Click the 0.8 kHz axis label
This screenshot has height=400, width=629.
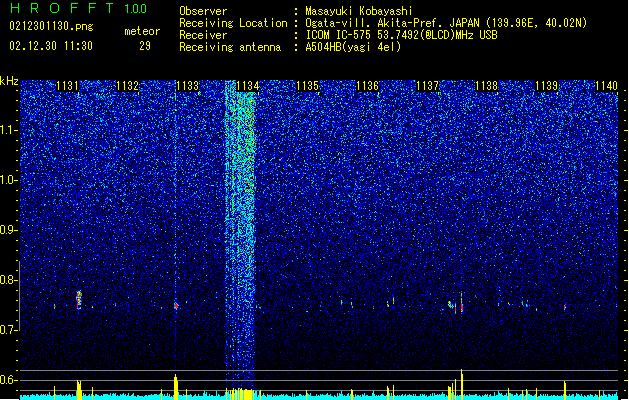(x=9, y=280)
